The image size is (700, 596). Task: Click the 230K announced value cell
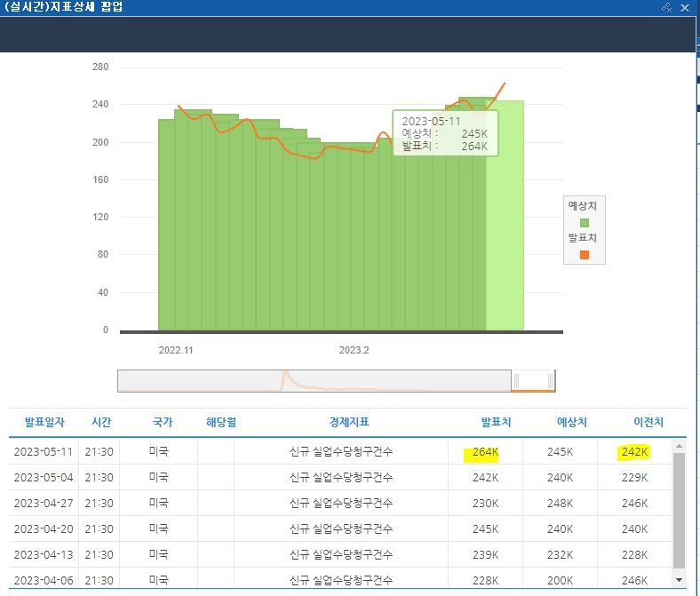485,503
